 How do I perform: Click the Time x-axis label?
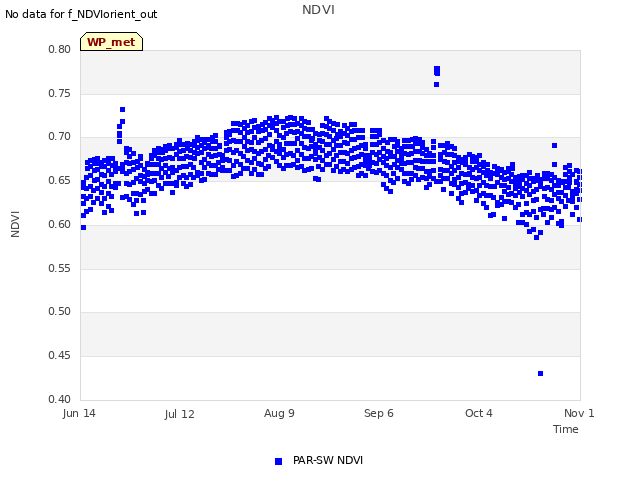pos(566,429)
